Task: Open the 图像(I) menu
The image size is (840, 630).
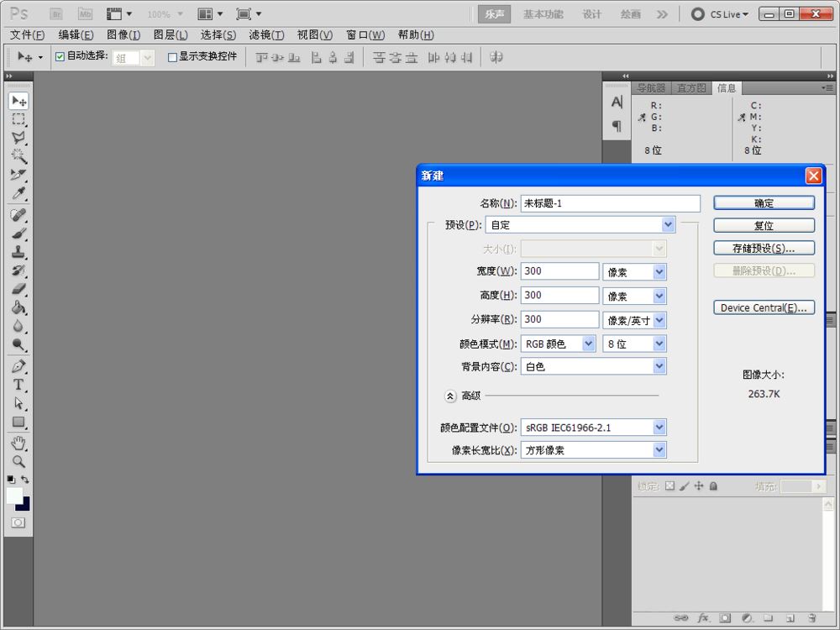Action: click(123, 34)
